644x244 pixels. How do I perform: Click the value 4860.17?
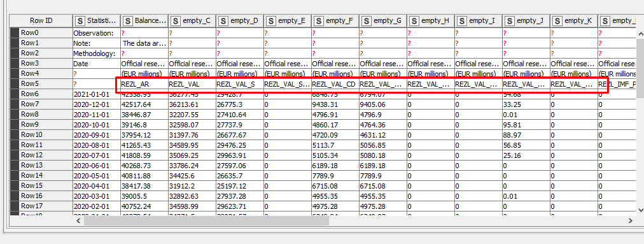[335, 125]
